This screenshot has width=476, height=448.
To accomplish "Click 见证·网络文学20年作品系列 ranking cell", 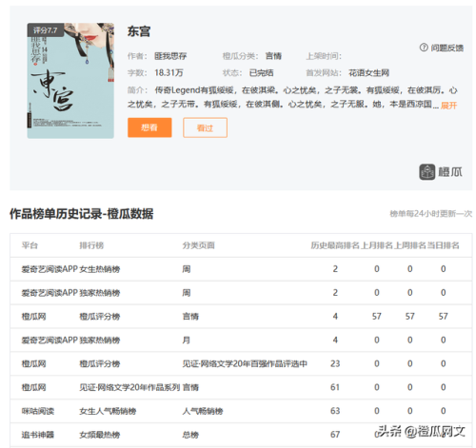I will (x=129, y=387).
